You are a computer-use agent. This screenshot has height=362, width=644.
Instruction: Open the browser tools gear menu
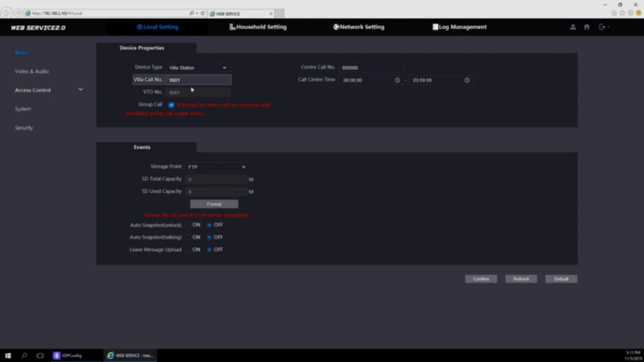click(x=630, y=13)
